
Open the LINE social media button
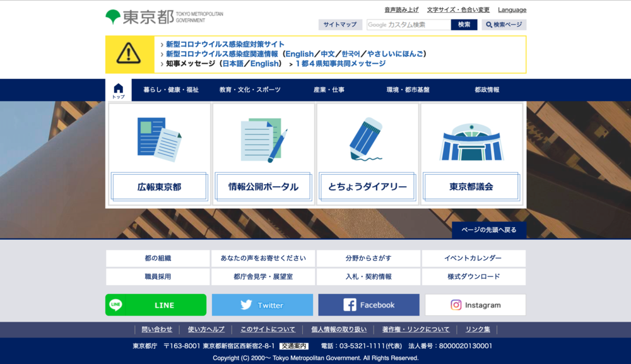156,305
